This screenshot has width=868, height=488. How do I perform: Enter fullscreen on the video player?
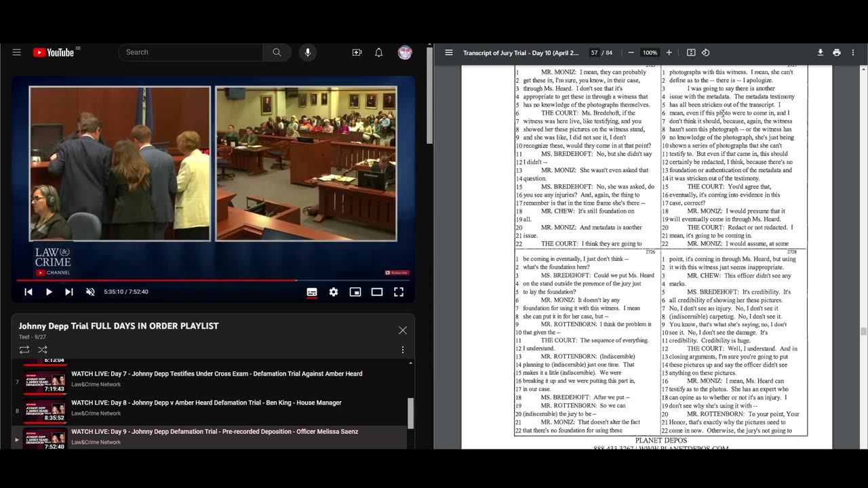coord(399,291)
